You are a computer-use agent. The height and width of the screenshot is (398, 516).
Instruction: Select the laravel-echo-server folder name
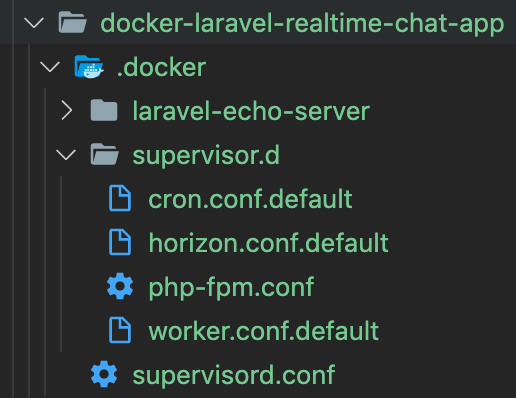(251, 111)
